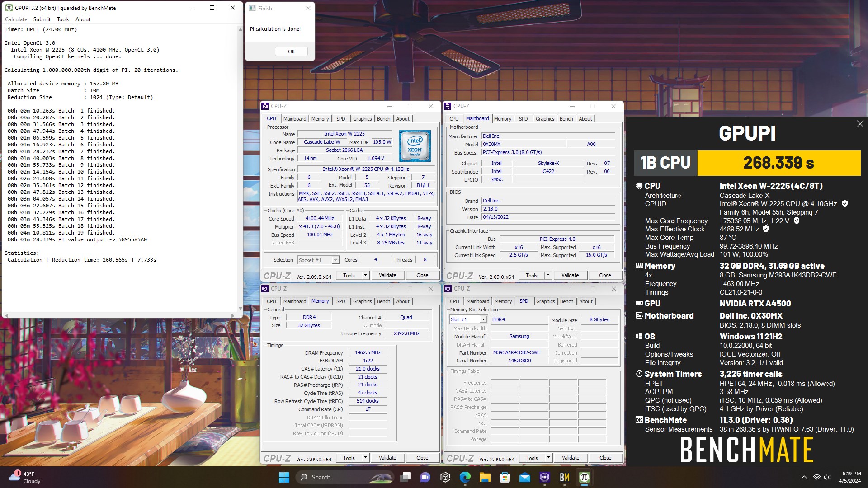Click GPUPI log vertical scrollbar
Viewport: 868px width, 488px height.
pos(240,169)
